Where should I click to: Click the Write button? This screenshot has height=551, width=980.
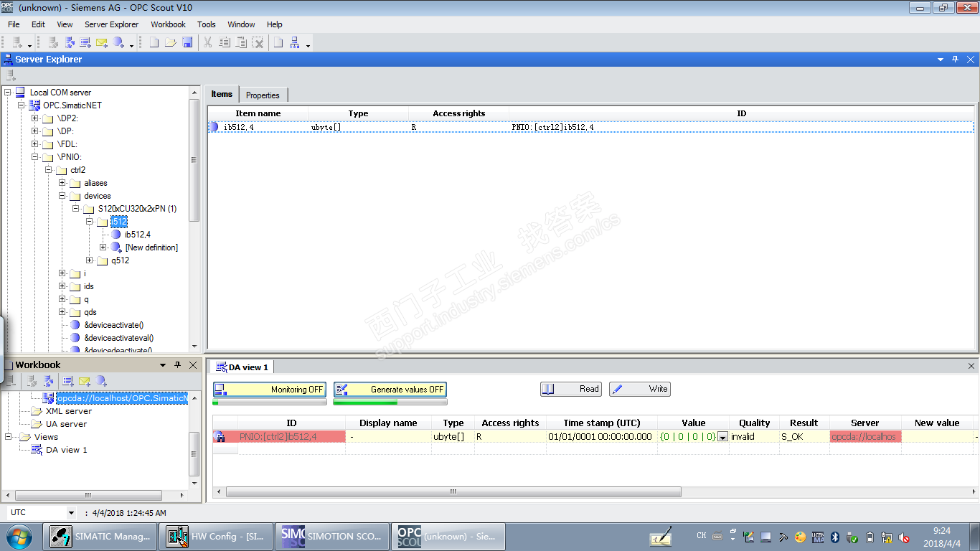640,389
